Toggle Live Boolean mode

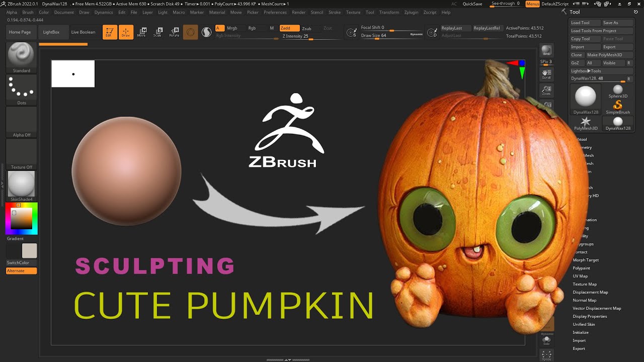[83, 32]
